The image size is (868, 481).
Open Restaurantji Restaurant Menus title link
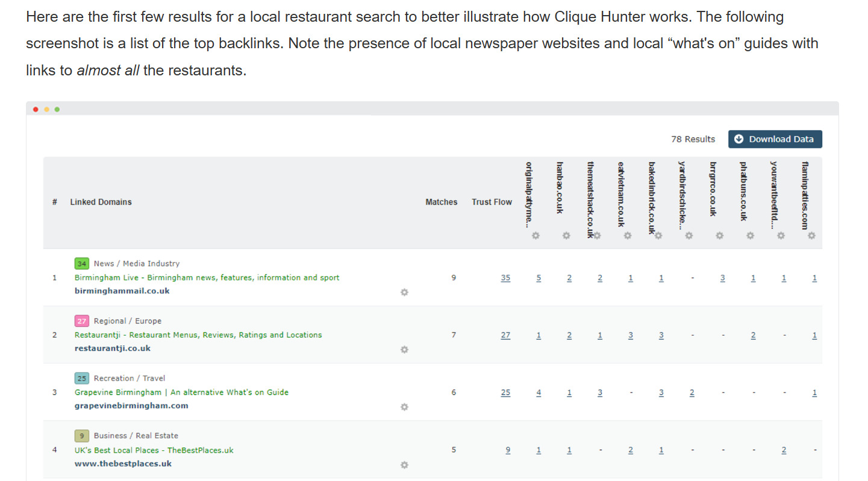pyautogui.click(x=198, y=335)
